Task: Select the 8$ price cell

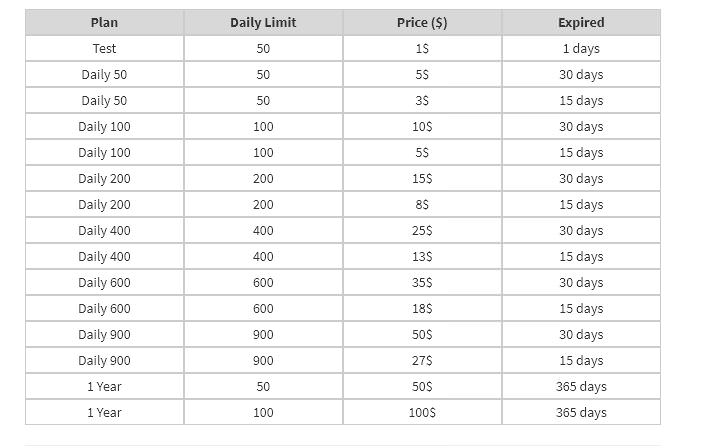Action: (x=422, y=205)
